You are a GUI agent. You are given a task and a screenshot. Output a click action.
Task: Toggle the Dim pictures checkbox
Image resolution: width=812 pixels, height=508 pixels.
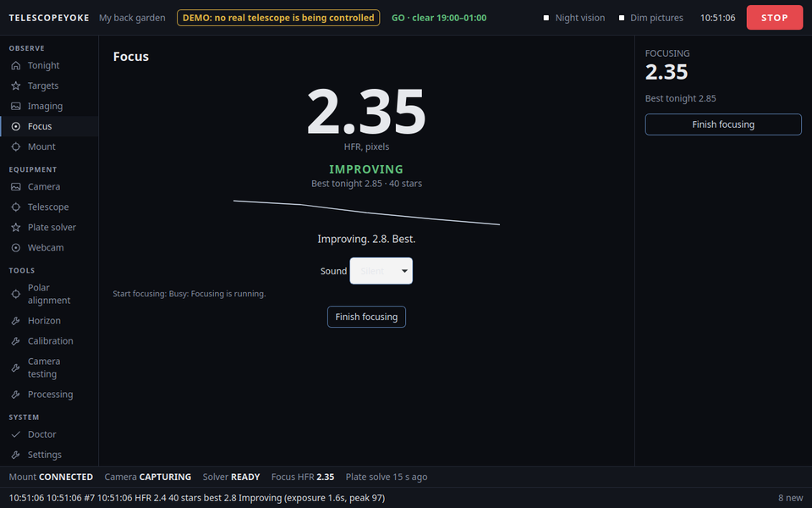point(622,18)
